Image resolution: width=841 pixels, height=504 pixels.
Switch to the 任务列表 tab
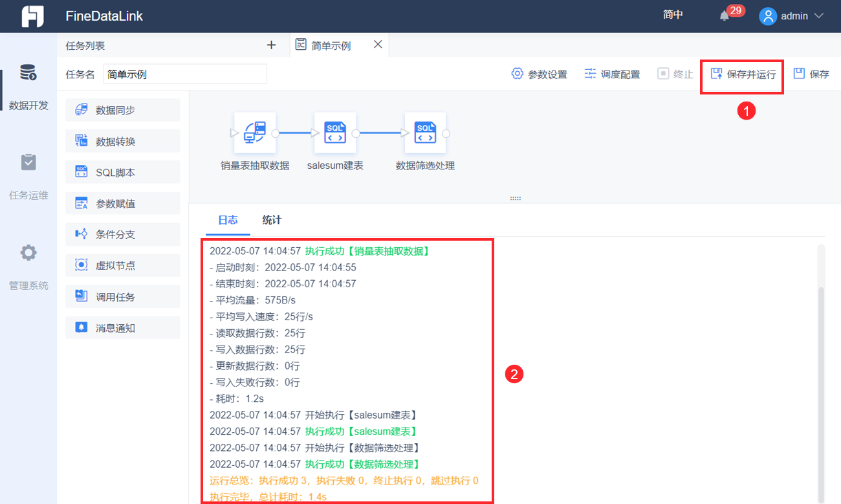tap(85, 45)
